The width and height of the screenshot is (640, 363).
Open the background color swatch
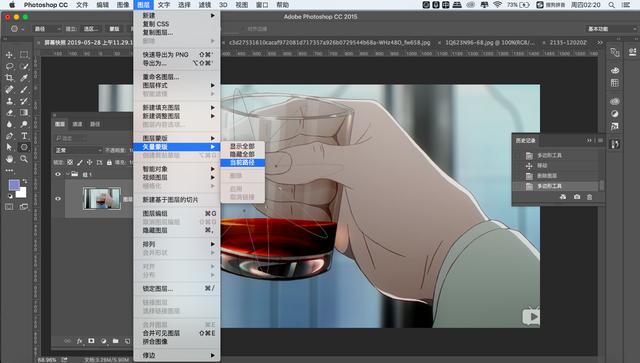coord(22,193)
